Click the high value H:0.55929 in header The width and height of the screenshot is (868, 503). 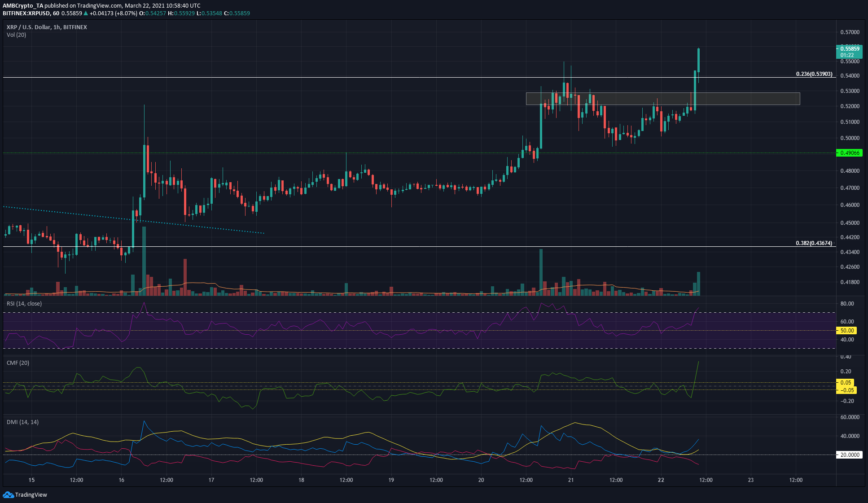pos(181,13)
